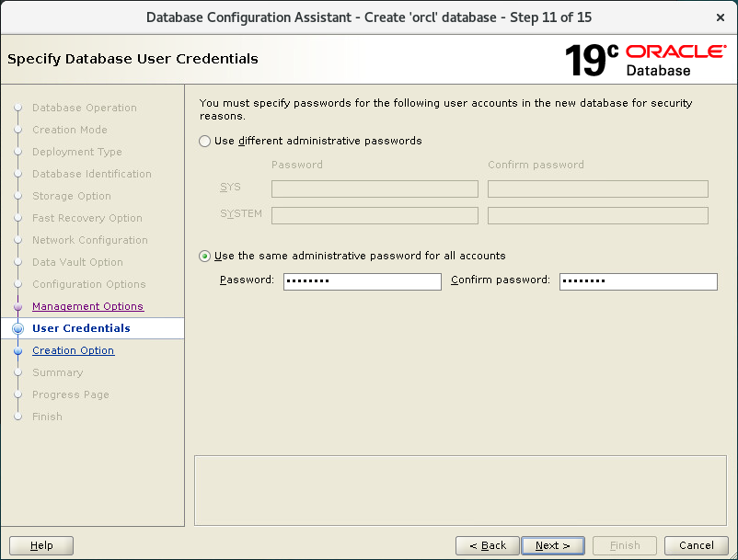The width and height of the screenshot is (738, 560).
Task: Click the Confirm password field for all accounts
Action: click(639, 281)
